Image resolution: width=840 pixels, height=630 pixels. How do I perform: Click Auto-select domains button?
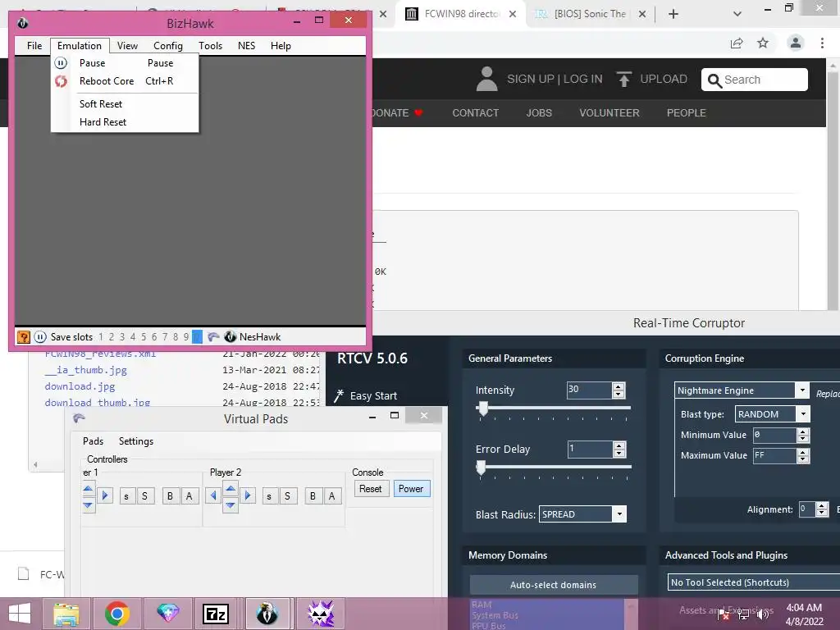point(554,585)
